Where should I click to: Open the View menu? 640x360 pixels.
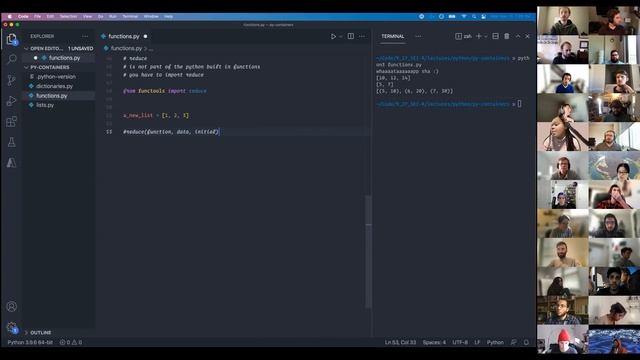coord(87,16)
